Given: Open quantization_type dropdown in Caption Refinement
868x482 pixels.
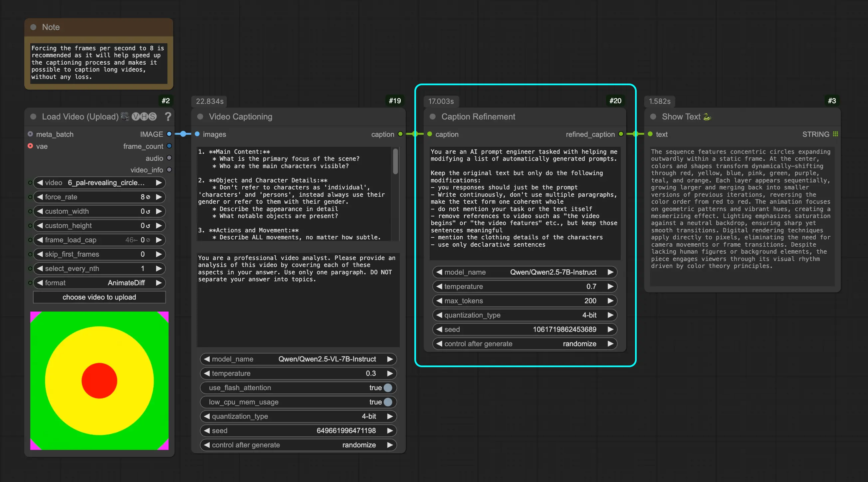Looking at the screenshot, I should 525,315.
